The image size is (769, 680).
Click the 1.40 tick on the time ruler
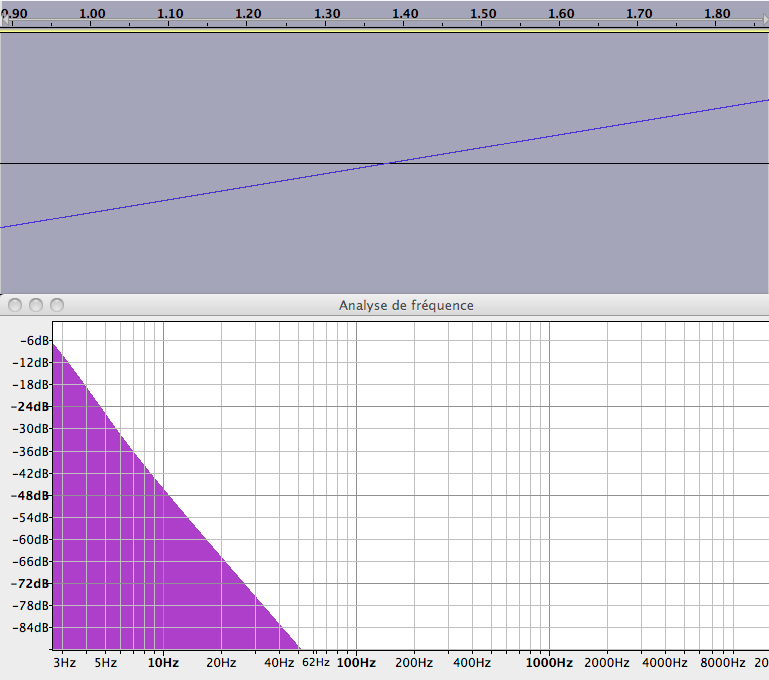(405, 13)
